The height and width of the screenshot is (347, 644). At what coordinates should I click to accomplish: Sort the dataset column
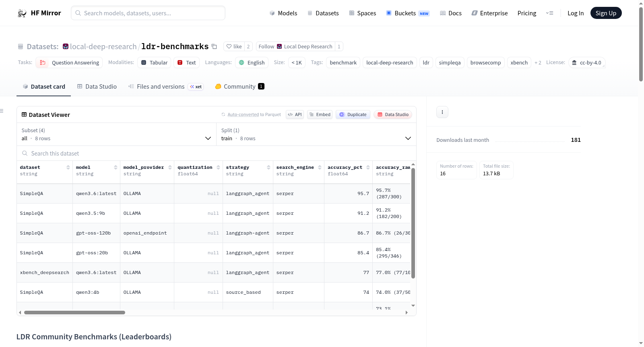pyautogui.click(x=68, y=167)
